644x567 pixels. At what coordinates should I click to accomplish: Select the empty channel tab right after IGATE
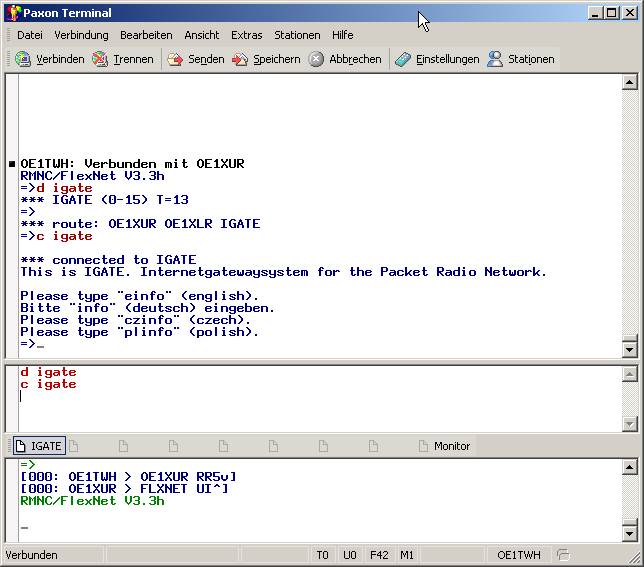pos(74,446)
